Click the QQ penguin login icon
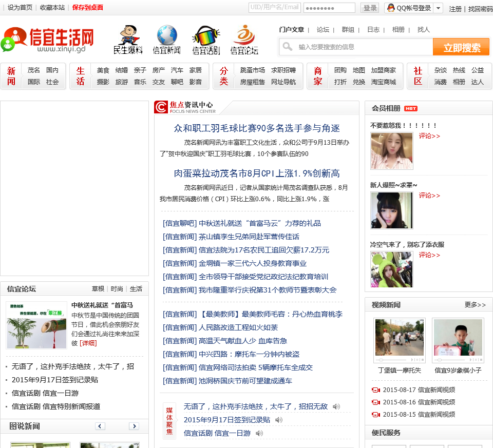The image size is (493, 448). 391,8
